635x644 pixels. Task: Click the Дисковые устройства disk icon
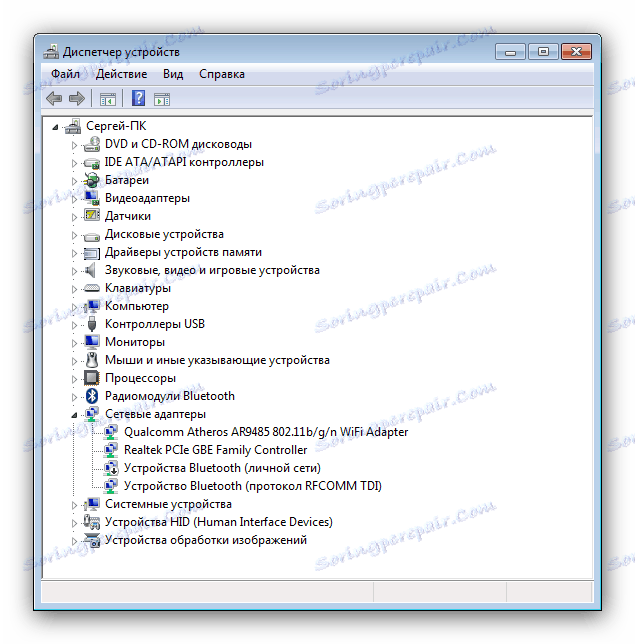[92, 235]
